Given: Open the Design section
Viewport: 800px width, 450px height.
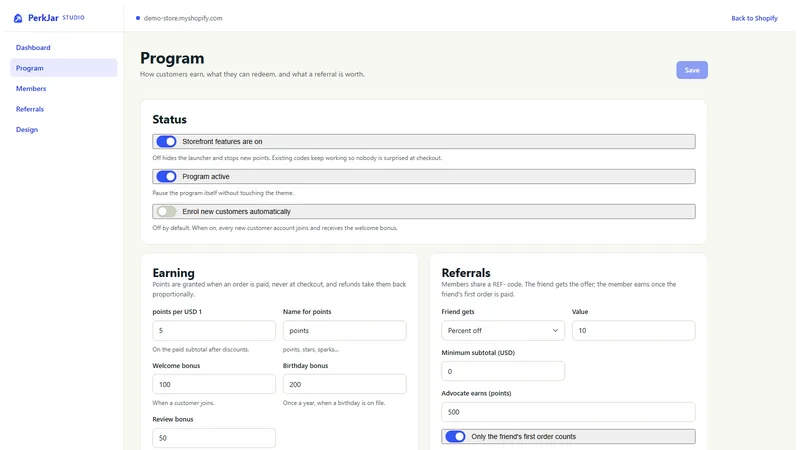Looking at the screenshot, I should point(27,129).
